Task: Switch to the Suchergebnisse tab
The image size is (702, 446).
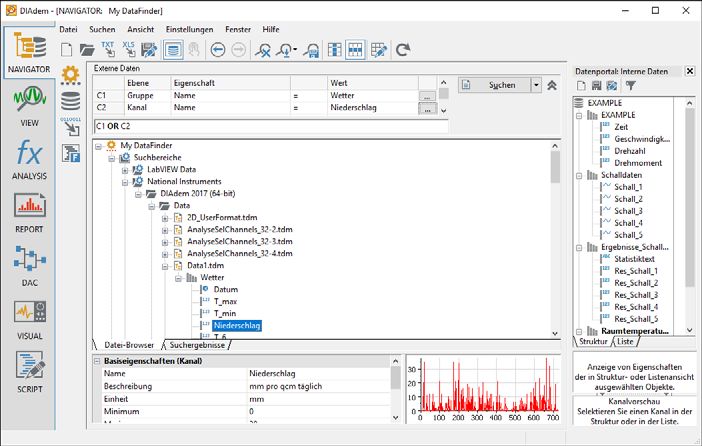Action: pyautogui.click(x=197, y=345)
